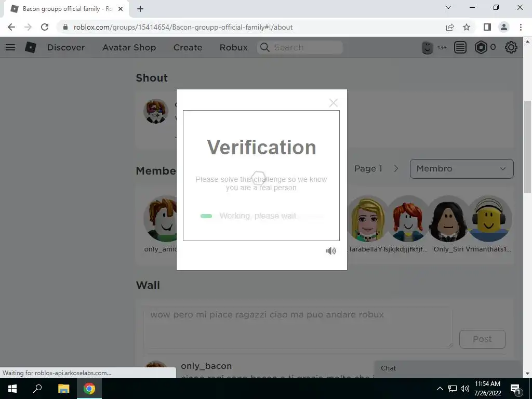Open tab search chevron in title bar
Viewport: 532px width, 399px height.
pos(448,7)
